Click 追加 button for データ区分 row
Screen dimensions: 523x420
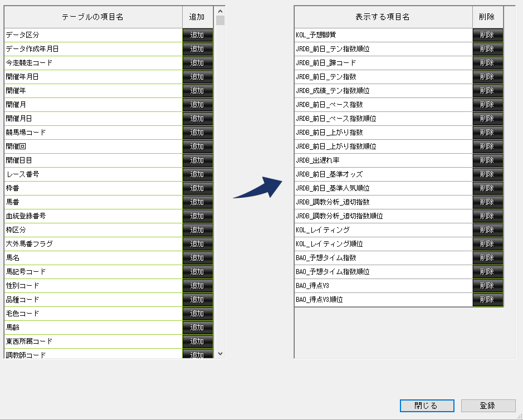coord(198,35)
